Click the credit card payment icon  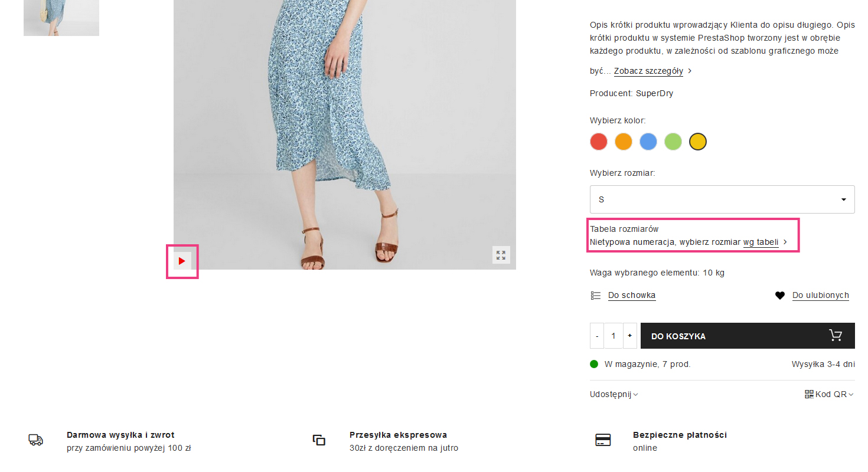point(603,440)
